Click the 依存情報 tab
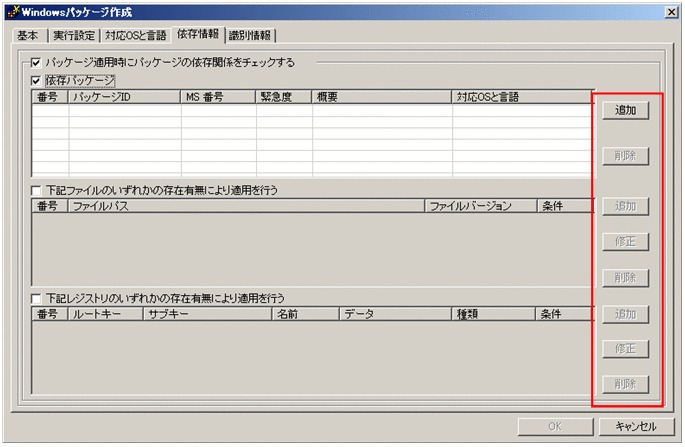Image resolution: width=685 pixels, height=447 pixels. pos(198,34)
